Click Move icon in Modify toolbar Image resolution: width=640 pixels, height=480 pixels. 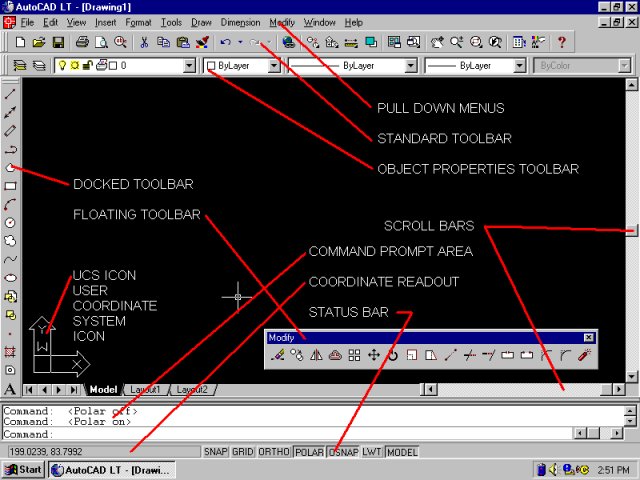click(373, 355)
